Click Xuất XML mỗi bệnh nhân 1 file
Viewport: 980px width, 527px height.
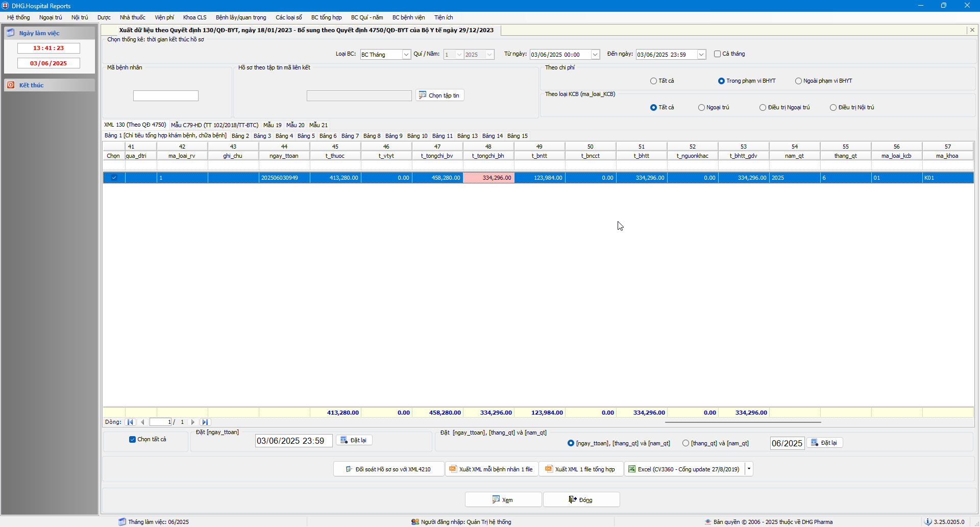pyautogui.click(x=492, y=469)
